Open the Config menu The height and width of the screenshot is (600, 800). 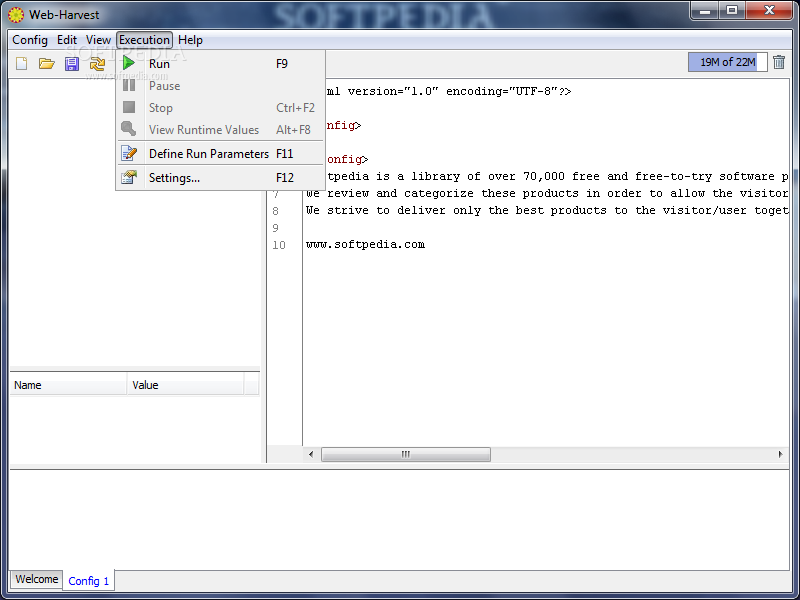tap(30, 40)
